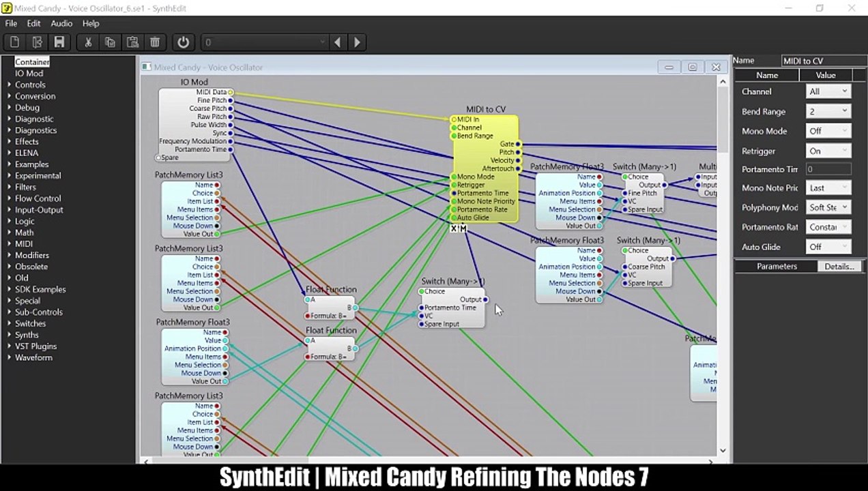The height and width of the screenshot is (491, 868).
Task: Select the PatchMemory Float3 title on the left
Action: tap(192, 322)
